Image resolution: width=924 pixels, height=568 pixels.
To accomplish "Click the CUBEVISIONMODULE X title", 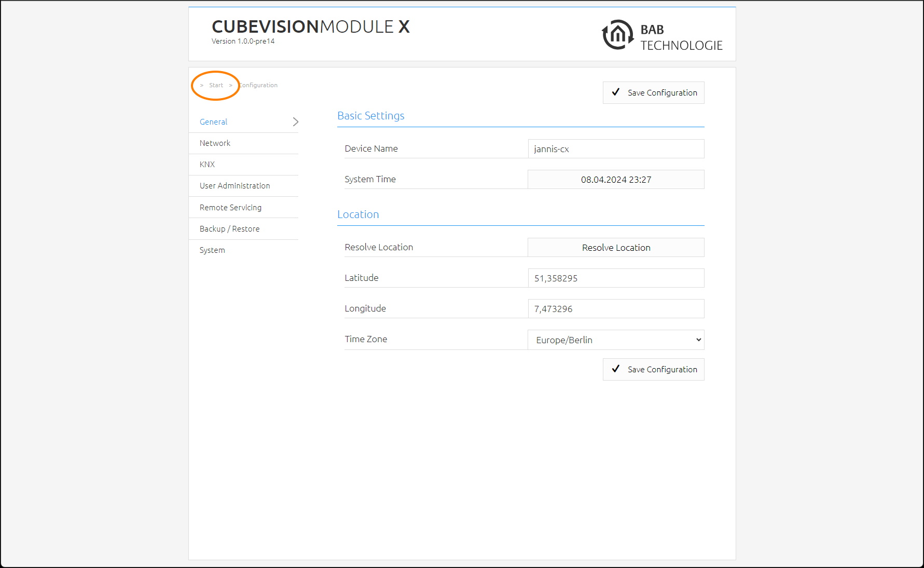I will click(x=311, y=26).
